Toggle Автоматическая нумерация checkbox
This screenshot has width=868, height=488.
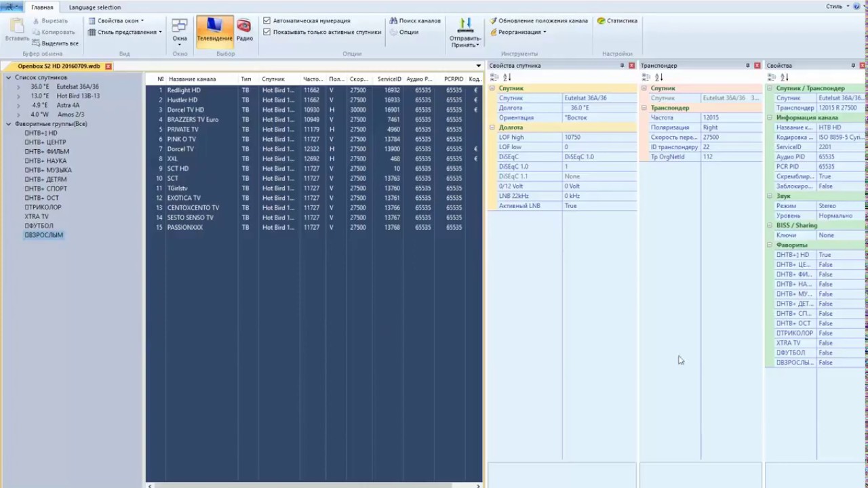(267, 21)
